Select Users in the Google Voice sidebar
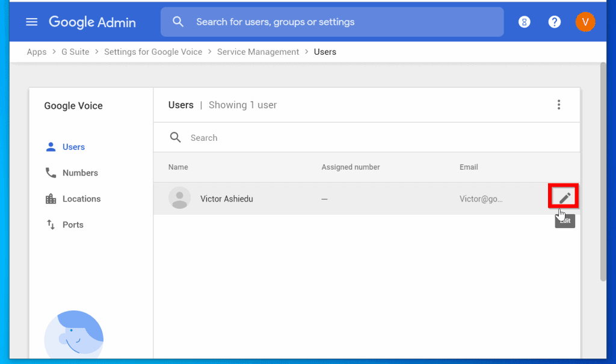616x364 pixels. coord(73,146)
